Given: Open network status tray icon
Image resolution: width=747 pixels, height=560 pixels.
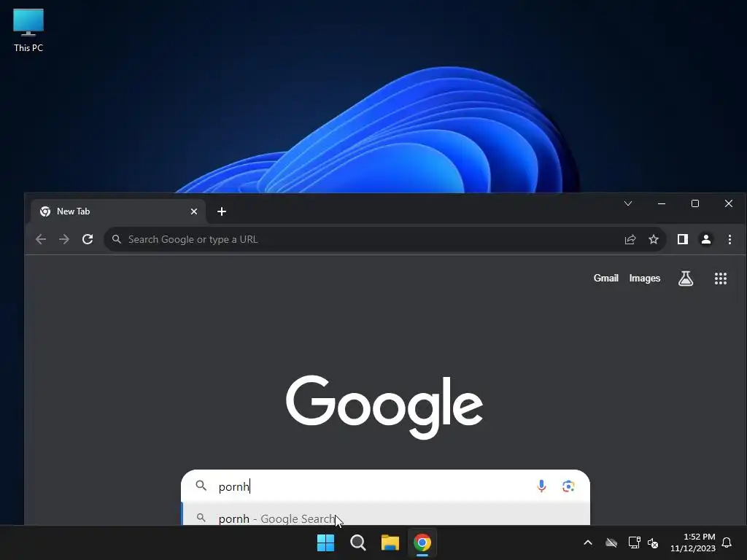Looking at the screenshot, I should [634, 542].
